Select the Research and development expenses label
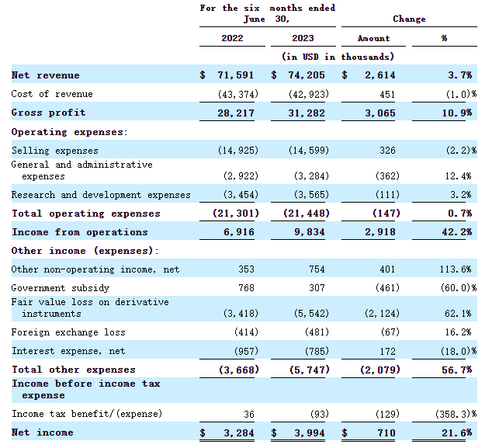Screen dimensions: 492x448 pyautogui.click(x=100, y=195)
